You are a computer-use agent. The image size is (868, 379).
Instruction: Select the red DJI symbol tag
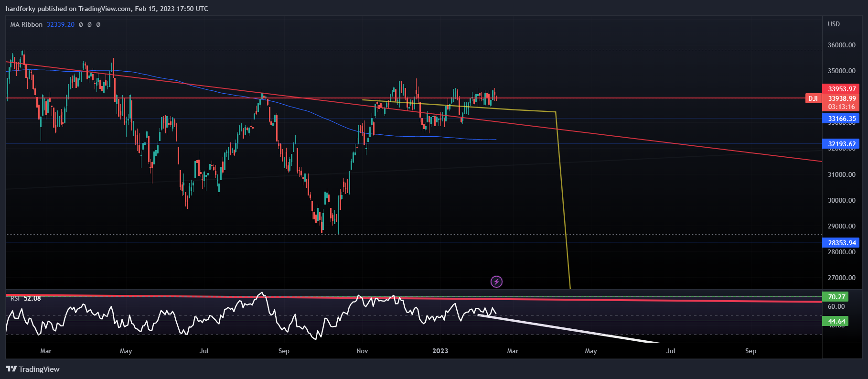point(813,98)
